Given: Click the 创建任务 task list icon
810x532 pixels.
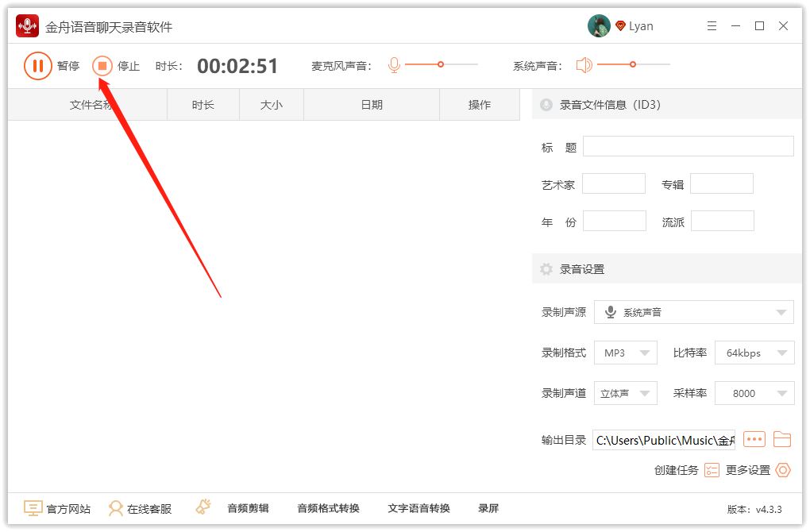Looking at the screenshot, I should click(712, 470).
